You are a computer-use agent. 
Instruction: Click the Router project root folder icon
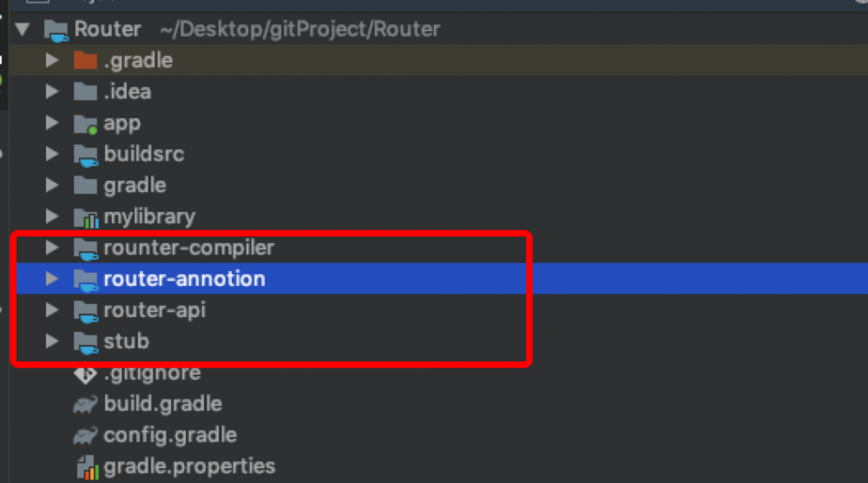[x=56, y=30]
